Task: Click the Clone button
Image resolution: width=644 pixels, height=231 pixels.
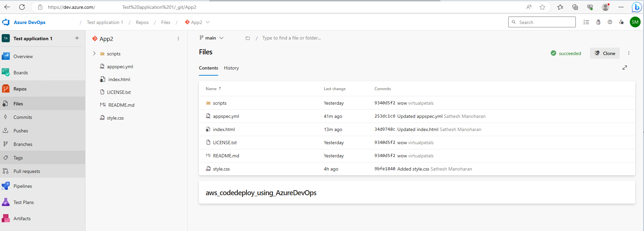Action: pyautogui.click(x=605, y=53)
